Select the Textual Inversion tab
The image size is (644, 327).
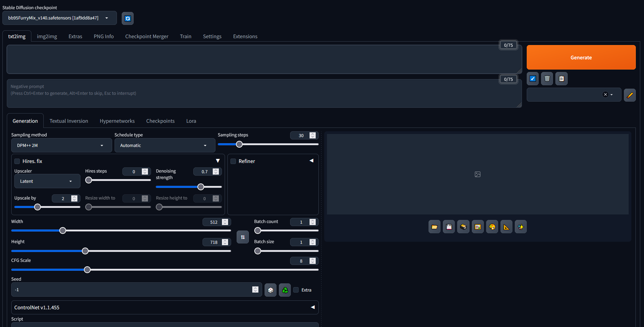point(69,121)
